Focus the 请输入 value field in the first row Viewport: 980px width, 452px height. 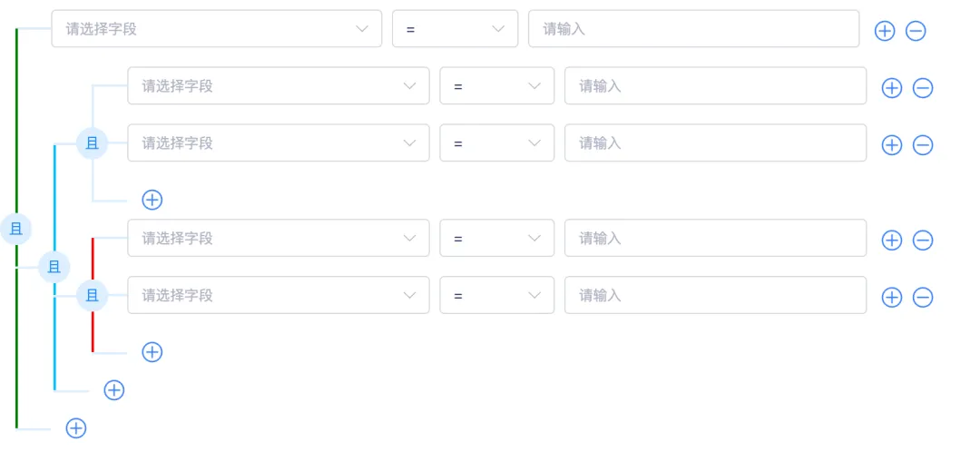tap(693, 29)
